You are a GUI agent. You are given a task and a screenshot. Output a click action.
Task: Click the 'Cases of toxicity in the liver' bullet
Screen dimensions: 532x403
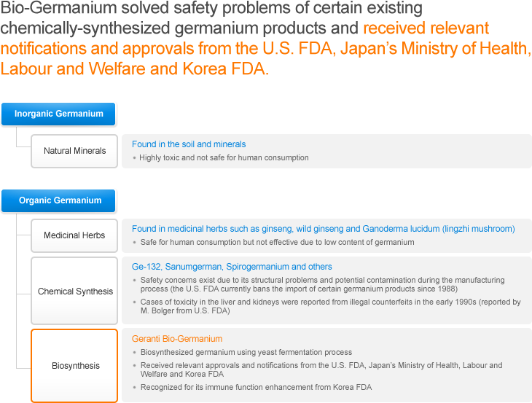[330, 306]
